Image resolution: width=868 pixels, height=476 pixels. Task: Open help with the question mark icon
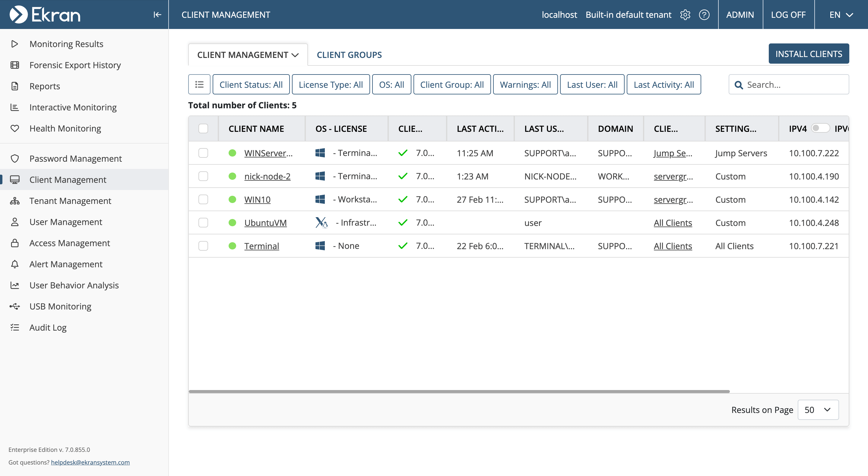[x=704, y=15]
